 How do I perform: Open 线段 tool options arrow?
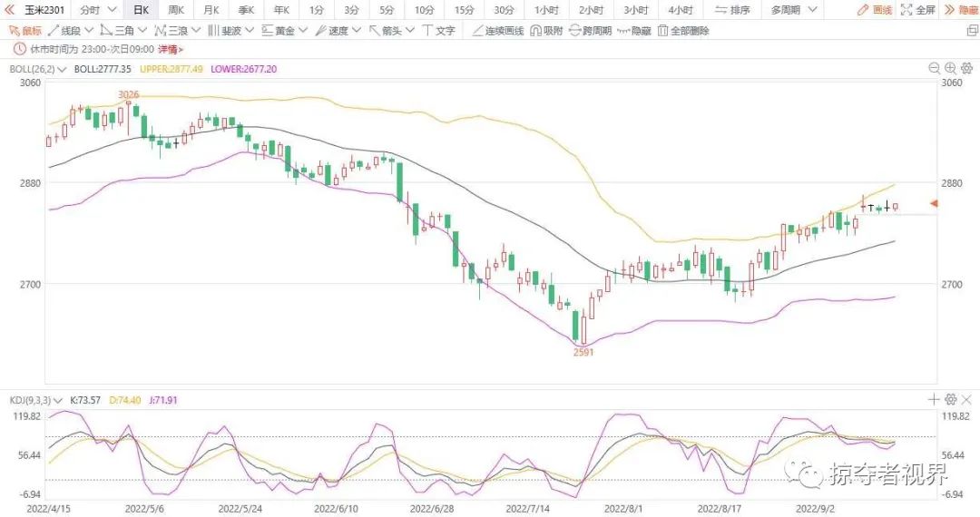pos(89,30)
